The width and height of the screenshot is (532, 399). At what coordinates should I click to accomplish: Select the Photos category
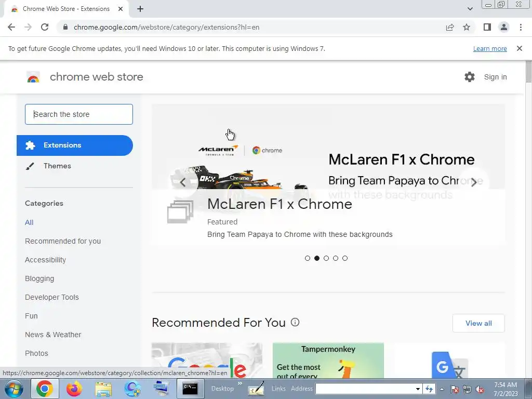(37, 353)
